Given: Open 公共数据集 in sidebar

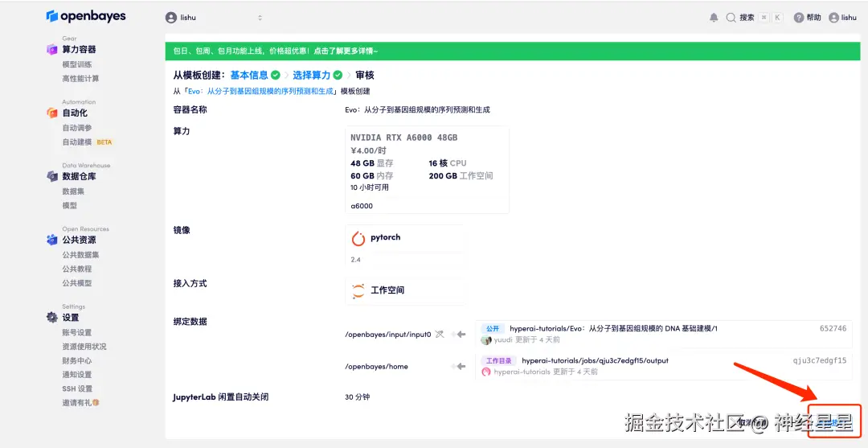Looking at the screenshot, I should [x=80, y=255].
